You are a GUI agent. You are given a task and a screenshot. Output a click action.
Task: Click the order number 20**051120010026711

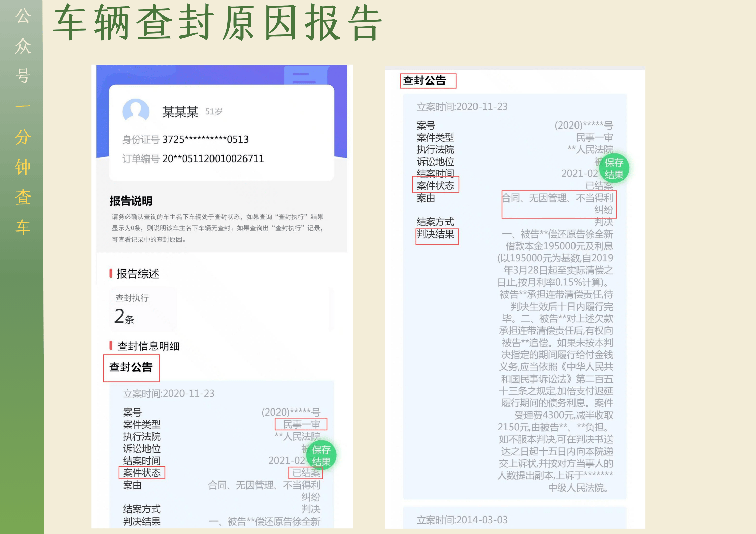(x=213, y=158)
